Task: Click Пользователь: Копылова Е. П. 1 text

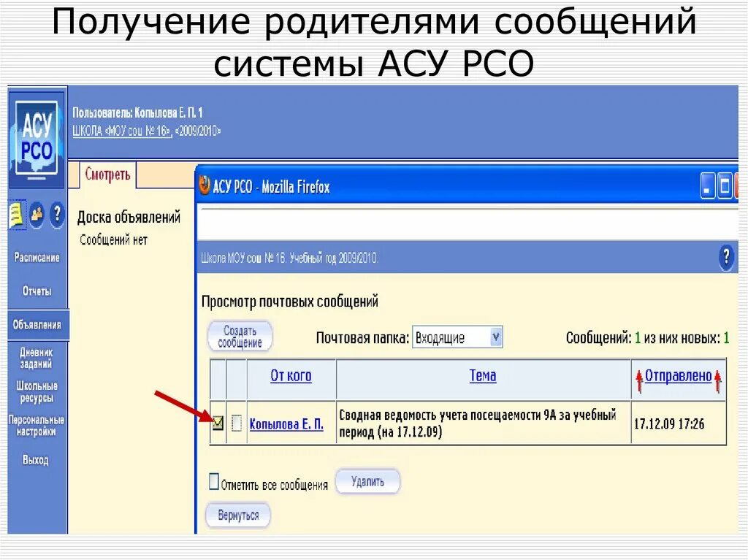Action: point(137,113)
